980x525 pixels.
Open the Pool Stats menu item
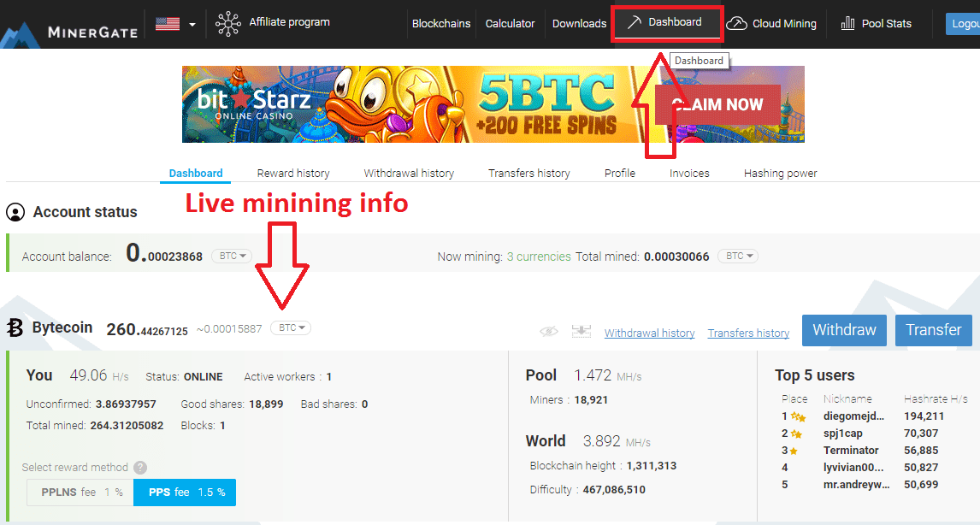point(886,24)
